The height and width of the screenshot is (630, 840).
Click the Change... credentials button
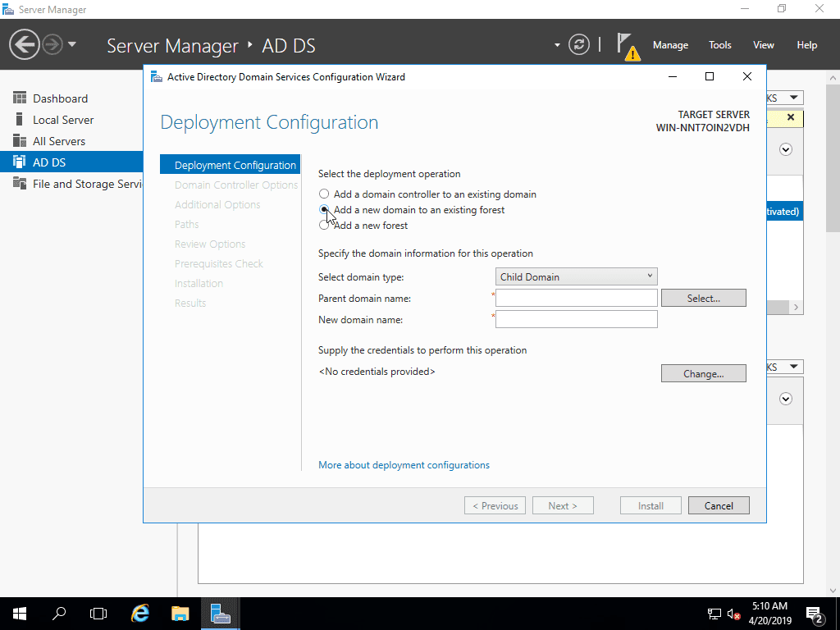pos(703,373)
